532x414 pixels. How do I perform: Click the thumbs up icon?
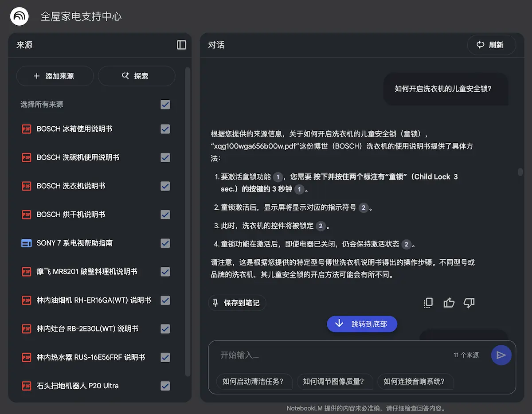(449, 303)
